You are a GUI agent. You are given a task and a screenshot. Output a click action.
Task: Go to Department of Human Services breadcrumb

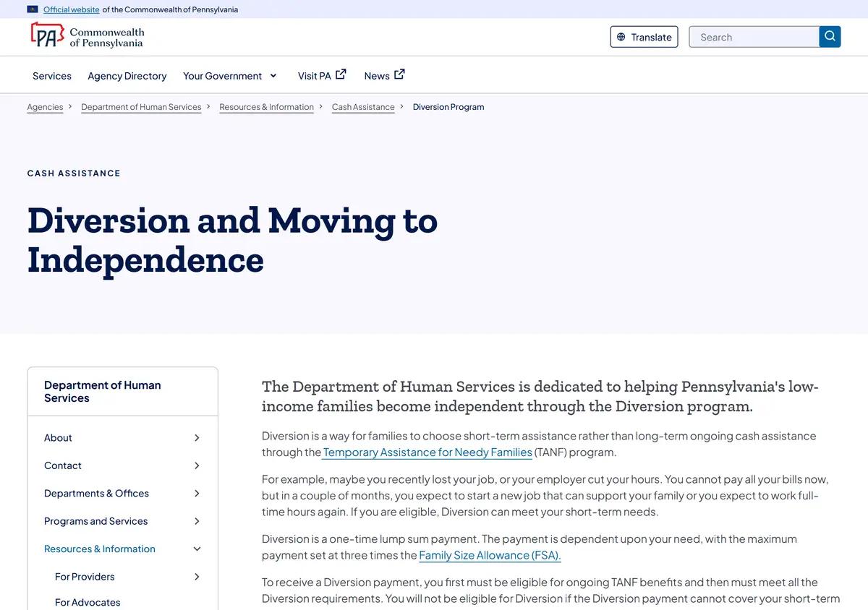click(x=141, y=107)
